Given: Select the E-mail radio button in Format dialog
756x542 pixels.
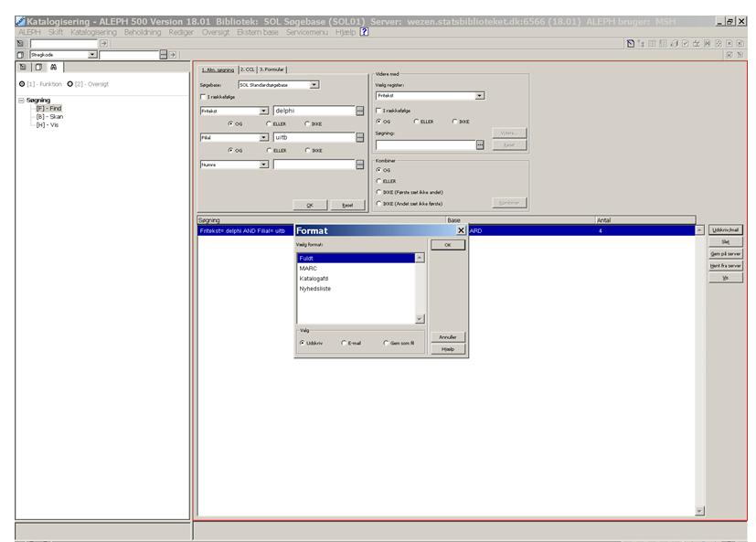Looking at the screenshot, I should pyautogui.click(x=344, y=343).
